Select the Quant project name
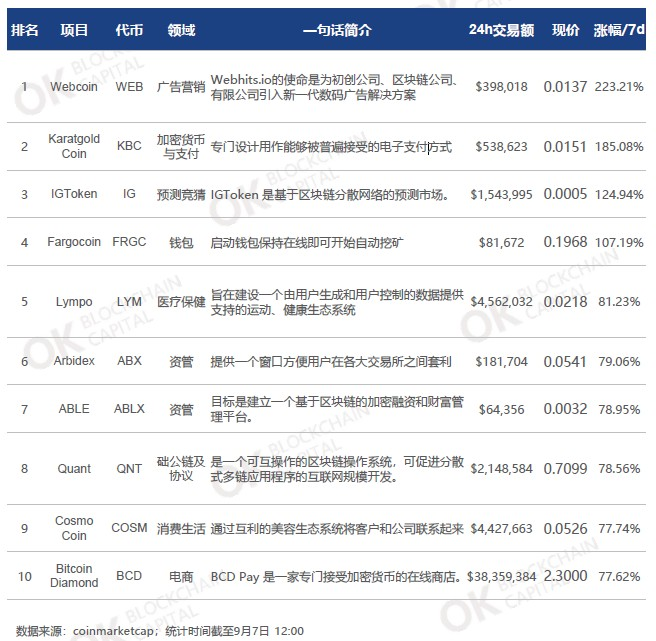Viewport: 656px width, 641px height. coord(74,469)
